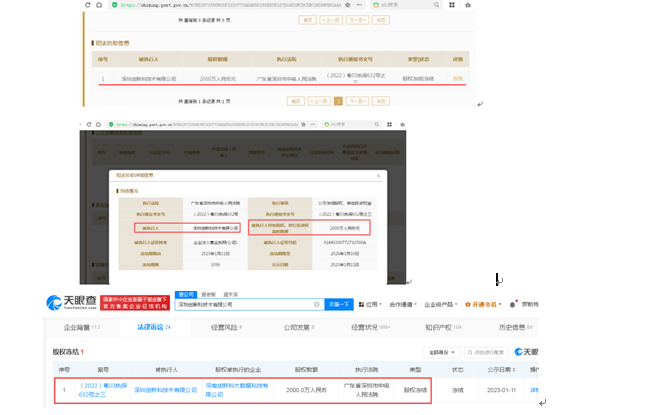The height and width of the screenshot is (415, 669).
Task: Click 下一页 in the pager showing 0 条记录
Action: [358, 20]
